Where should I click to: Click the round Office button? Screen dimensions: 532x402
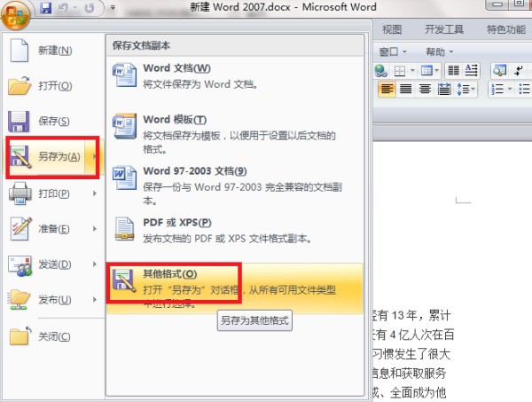(15, 15)
